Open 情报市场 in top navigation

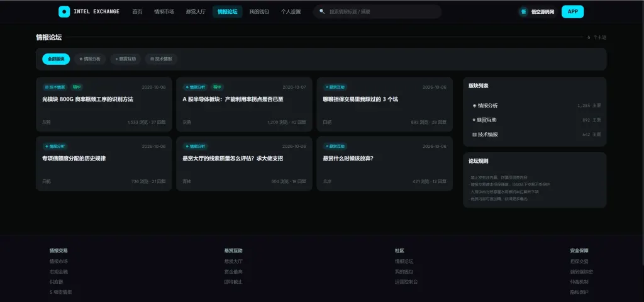coord(164,11)
